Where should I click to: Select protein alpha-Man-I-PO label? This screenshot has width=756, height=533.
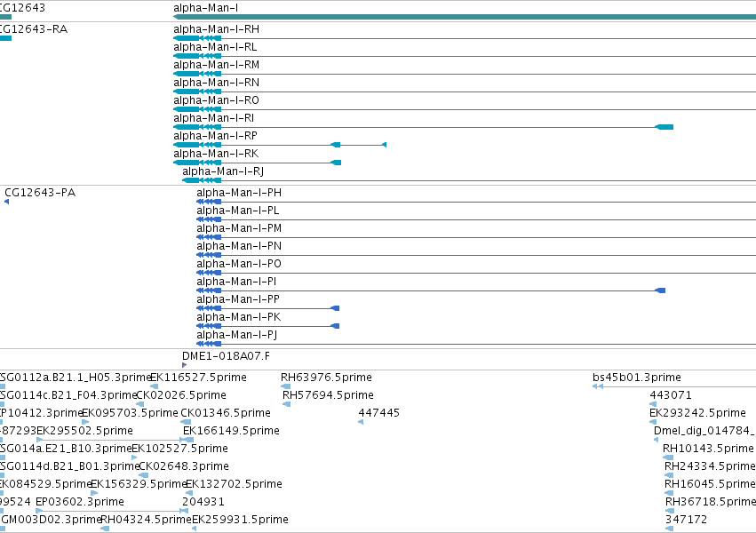tap(239, 265)
